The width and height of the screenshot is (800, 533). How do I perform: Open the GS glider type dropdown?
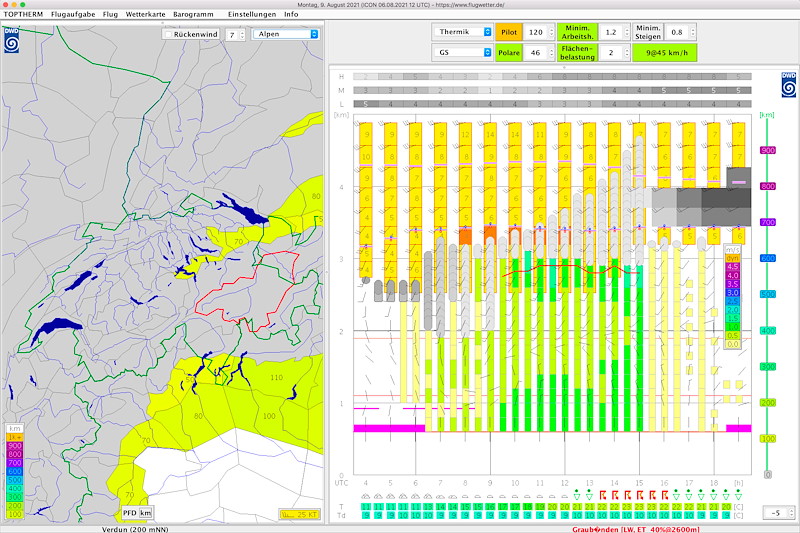462,53
